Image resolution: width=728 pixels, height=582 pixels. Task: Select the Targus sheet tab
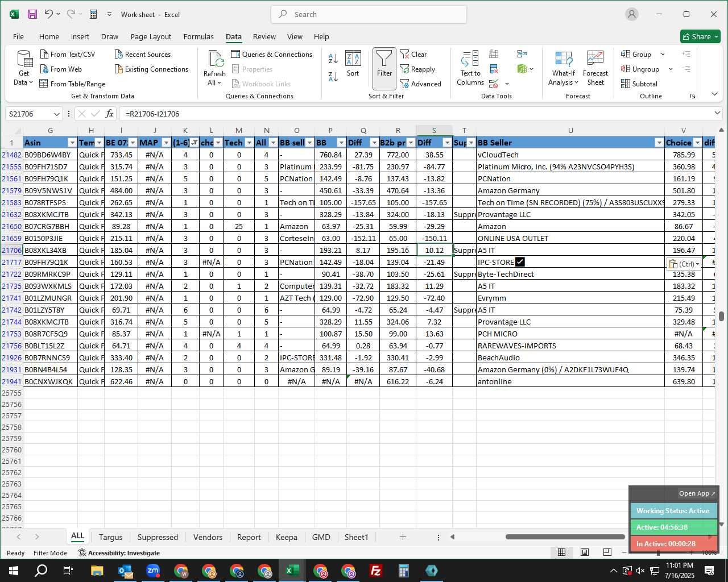[110, 537]
